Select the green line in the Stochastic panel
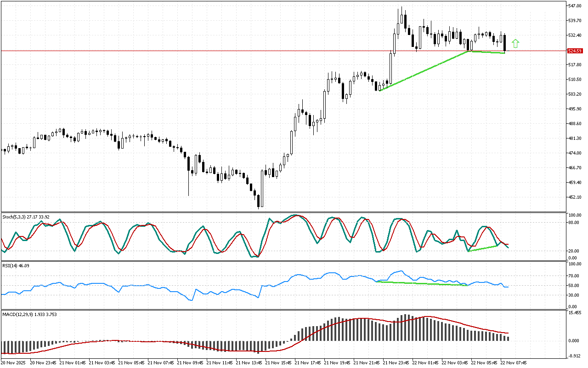The image size is (588, 368). point(482,248)
